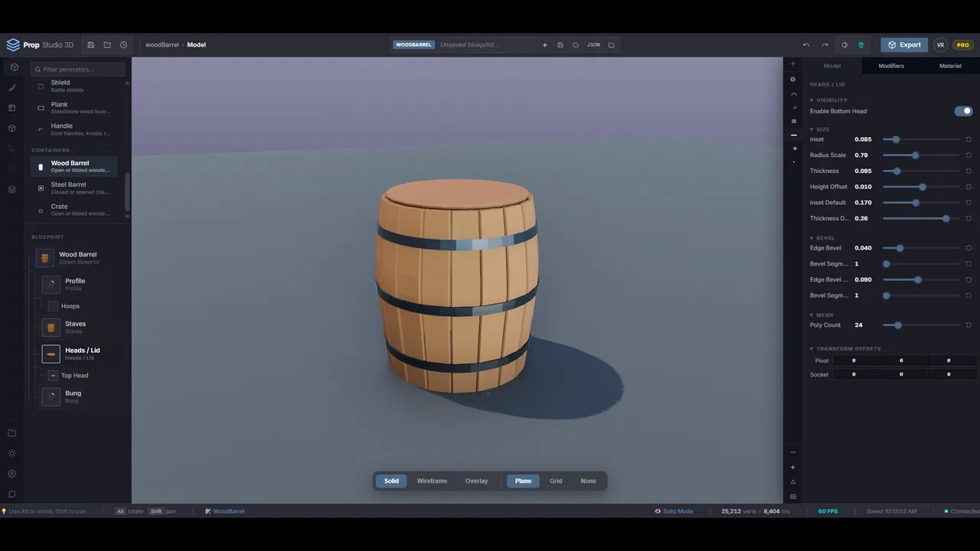Click the up-arrow icon atop the right mini toolbar
The height and width of the screenshot is (551, 980).
(x=793, y=64)
